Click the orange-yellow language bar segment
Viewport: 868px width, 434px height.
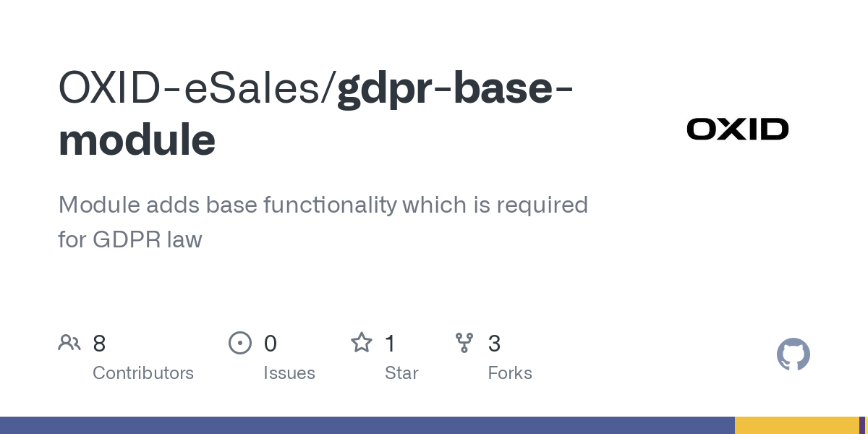[796, 425]
